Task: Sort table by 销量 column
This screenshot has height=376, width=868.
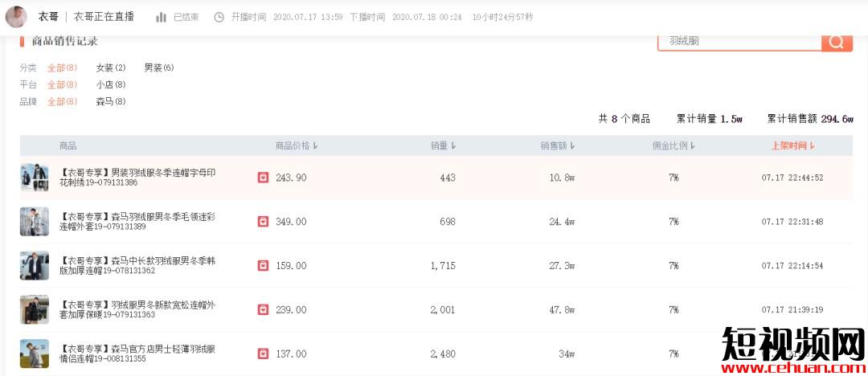Action: pyautogui.click(x=443, y=146)
